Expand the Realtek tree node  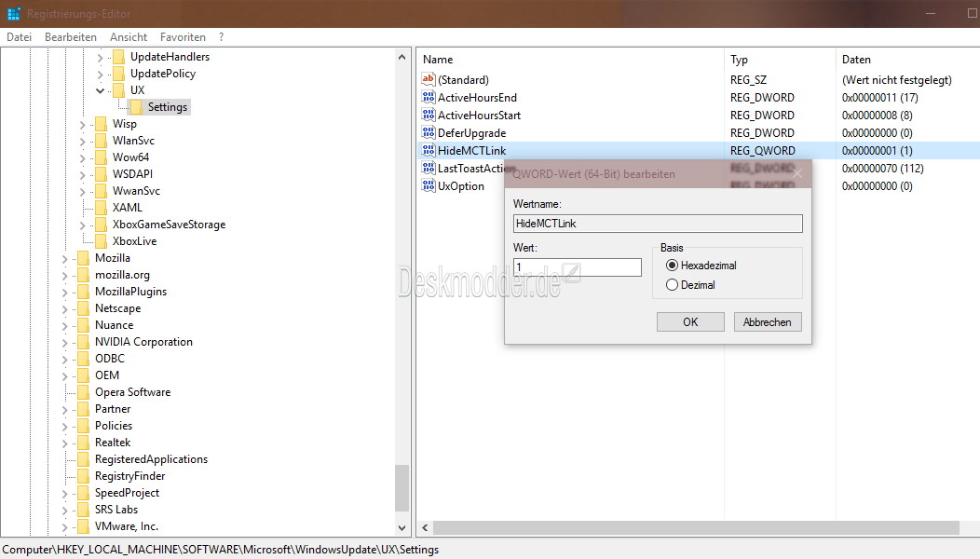[x=65, y=443]
